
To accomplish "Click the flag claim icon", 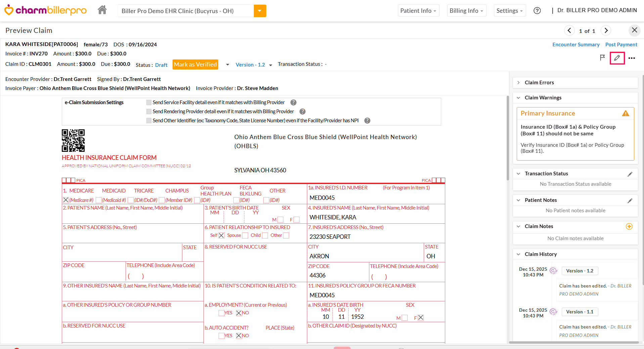I will tap(602, 58).
